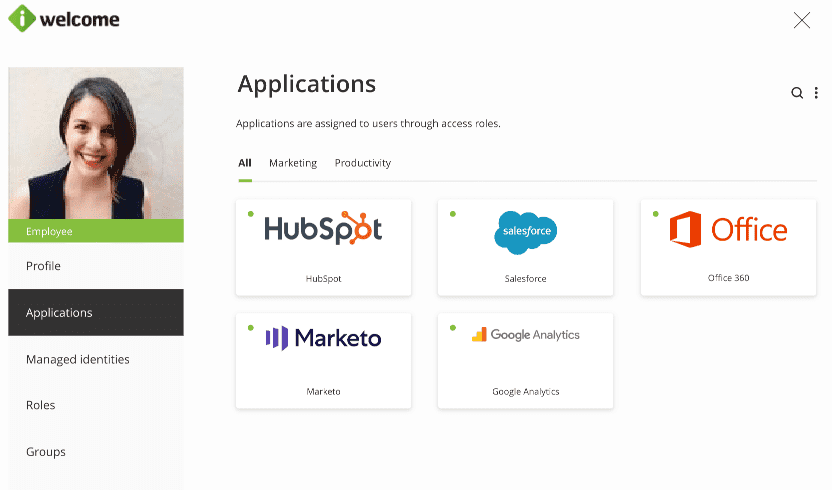Click the green Employee role banner
This screenshot has width=832, height=490.
[96, 231]
